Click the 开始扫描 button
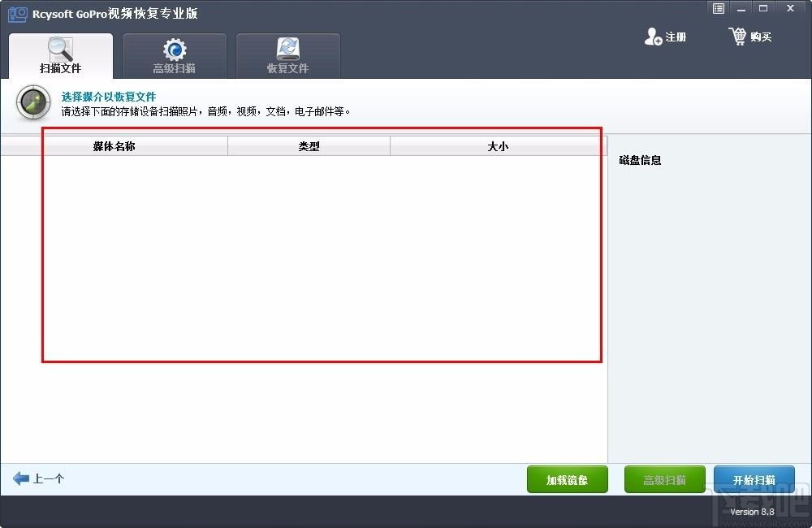The height and width of the screenshot is (528, 812). [x=754, y=480]
